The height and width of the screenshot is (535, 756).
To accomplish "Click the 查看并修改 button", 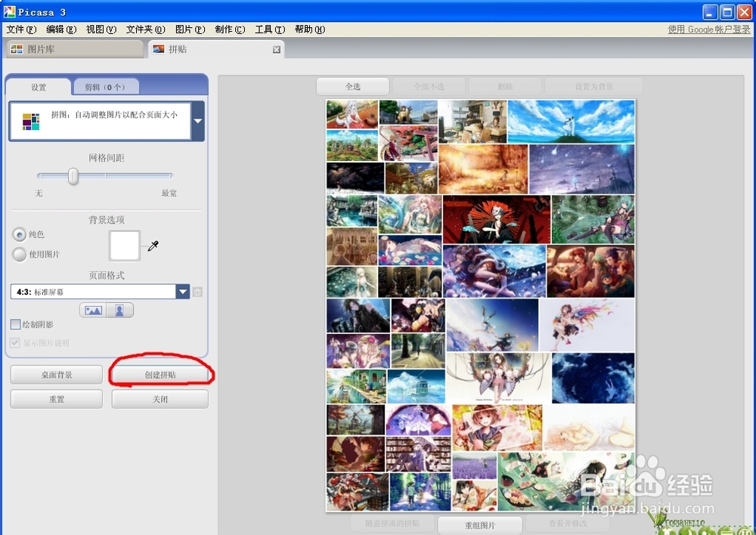I will click(568, 524).
